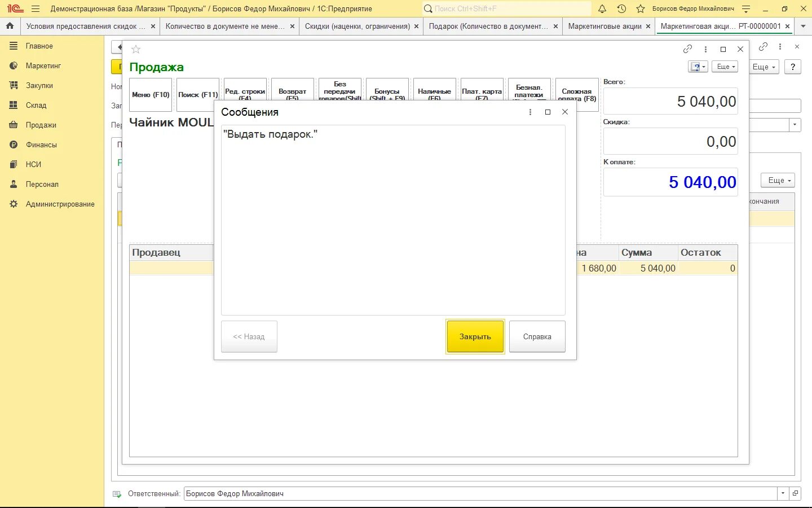Open dropdown arrow of background combo field

(x=795, y=125)
